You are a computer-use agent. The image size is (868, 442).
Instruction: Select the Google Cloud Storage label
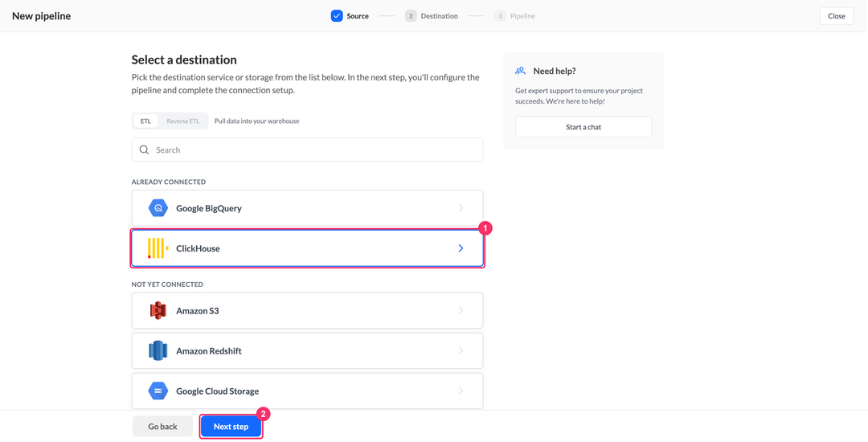[x=218, y=391]
